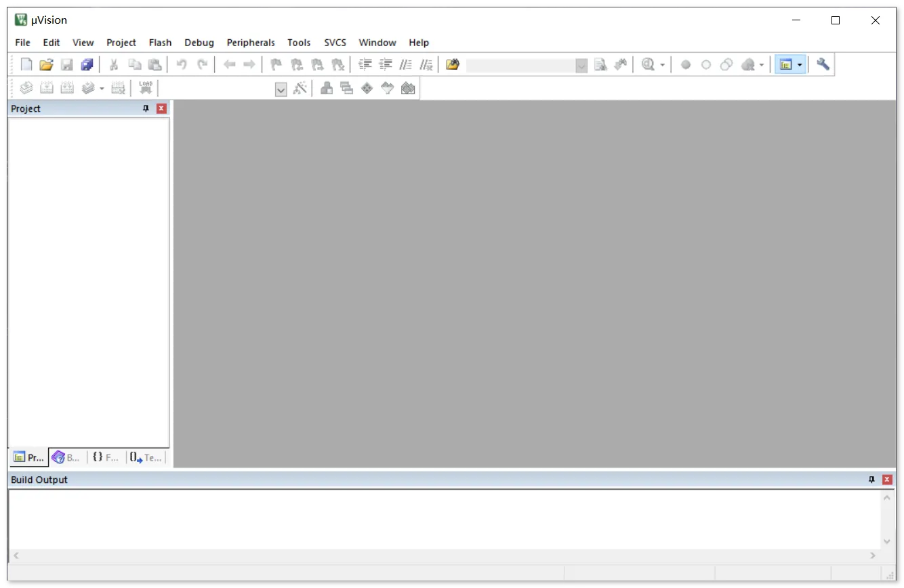This screenshot has height=588, width=904.
Task: Click the LOAD download icon
Action: click(146, 88)
